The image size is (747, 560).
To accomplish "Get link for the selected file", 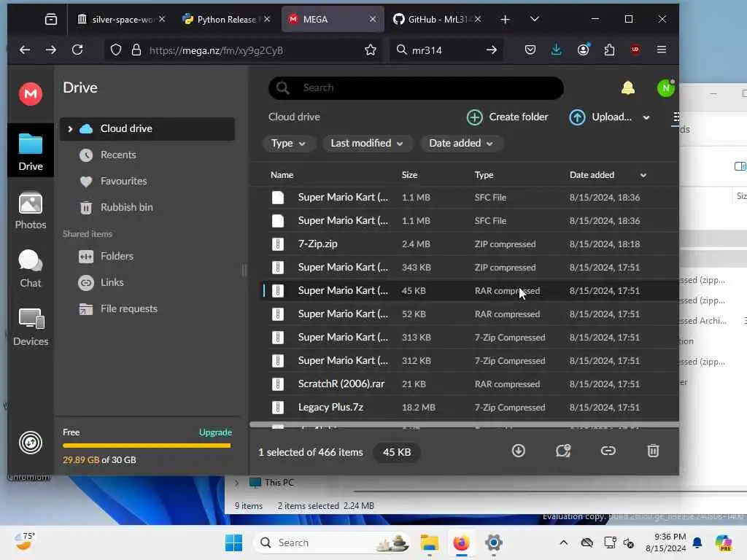I will pos(608,451).
